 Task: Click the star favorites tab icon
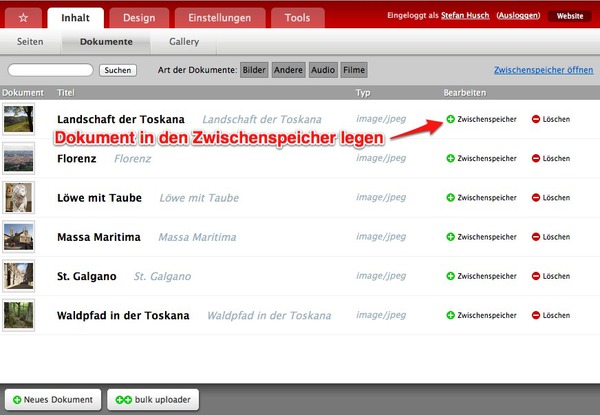point(23,18)
